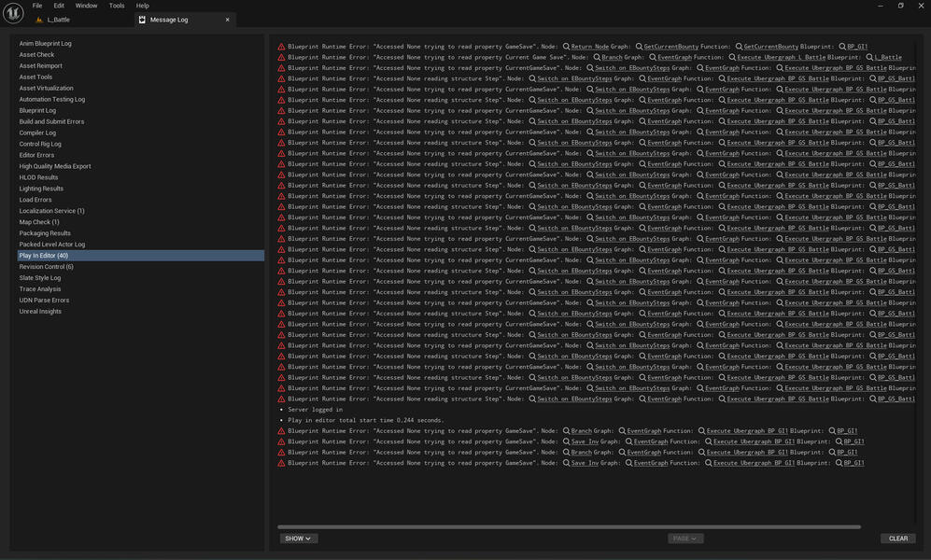Click the search icon beside Save_Inv graph
931x560 pixels.
pyautogui.click(x=566, y=441)
